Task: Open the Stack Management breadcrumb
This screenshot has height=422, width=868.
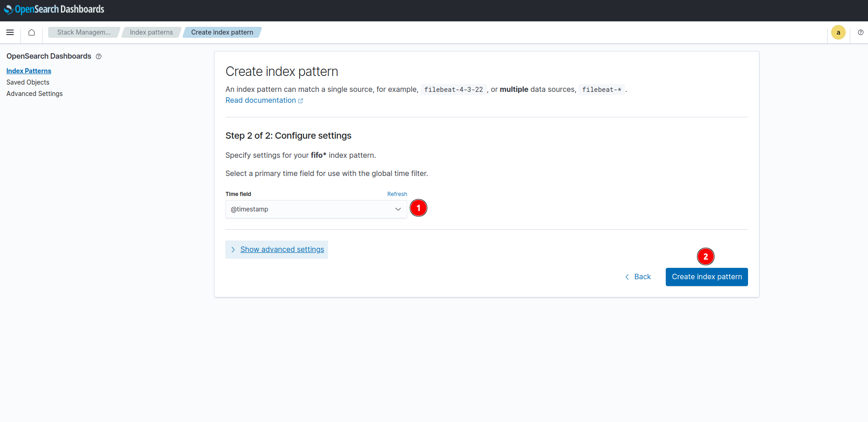Action: (x=84, y=32)
